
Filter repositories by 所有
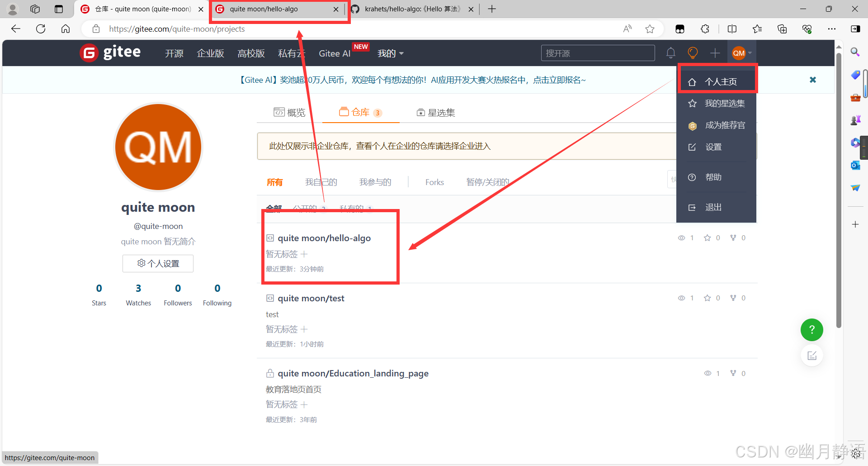point(274,182)
